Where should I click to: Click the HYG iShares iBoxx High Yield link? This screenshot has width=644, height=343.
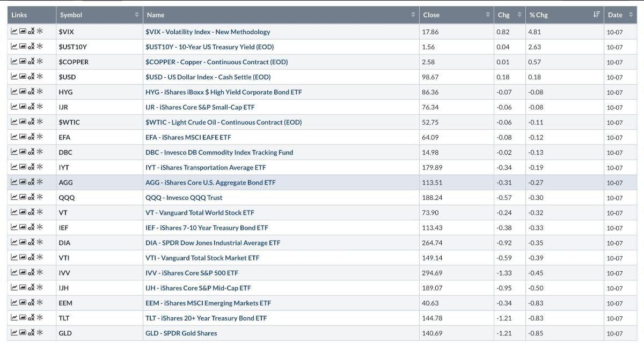click(223, 92)
